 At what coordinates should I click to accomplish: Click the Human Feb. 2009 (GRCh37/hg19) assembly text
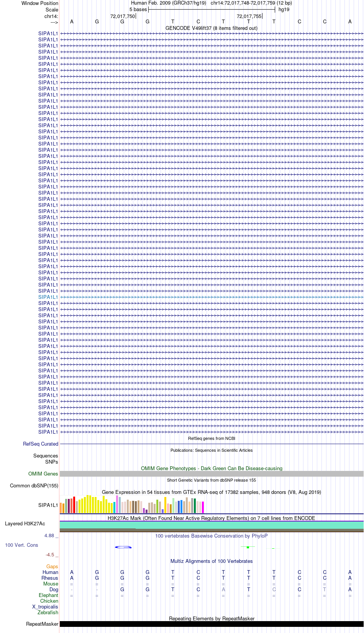click(169, 3)
